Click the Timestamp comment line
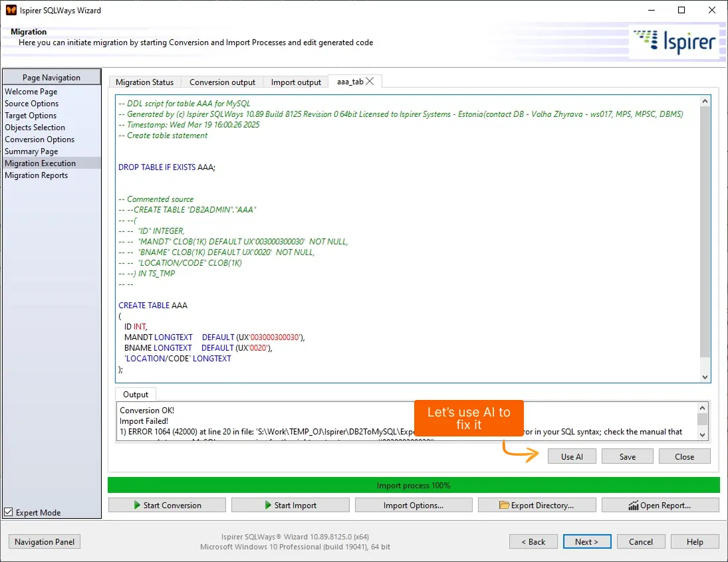The image size is (728, 562). coord(189,124)
